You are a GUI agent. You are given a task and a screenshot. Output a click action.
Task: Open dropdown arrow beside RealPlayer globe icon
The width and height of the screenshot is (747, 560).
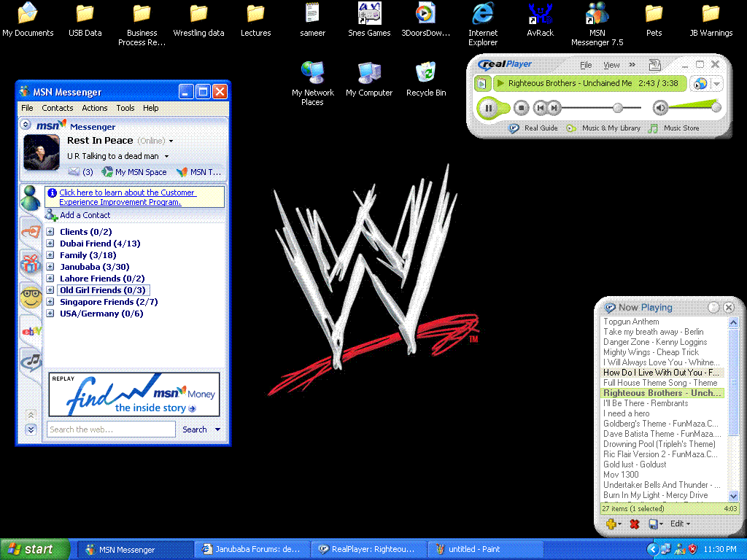point(716,84)
